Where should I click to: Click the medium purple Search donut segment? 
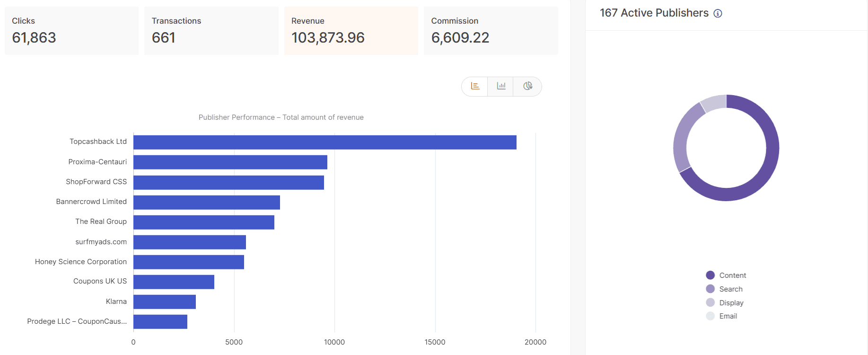click(x=682, y=137)
